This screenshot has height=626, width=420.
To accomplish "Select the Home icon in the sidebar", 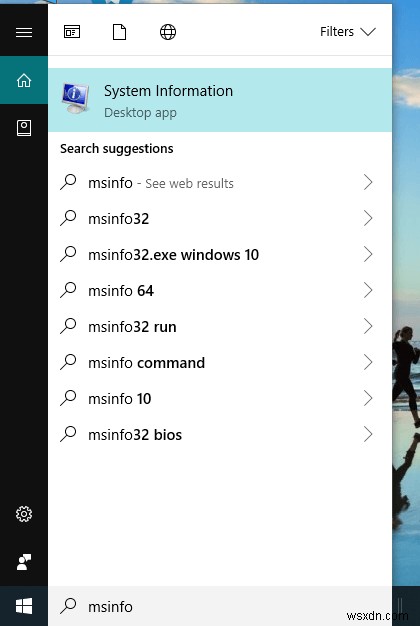I will (24, 80).
